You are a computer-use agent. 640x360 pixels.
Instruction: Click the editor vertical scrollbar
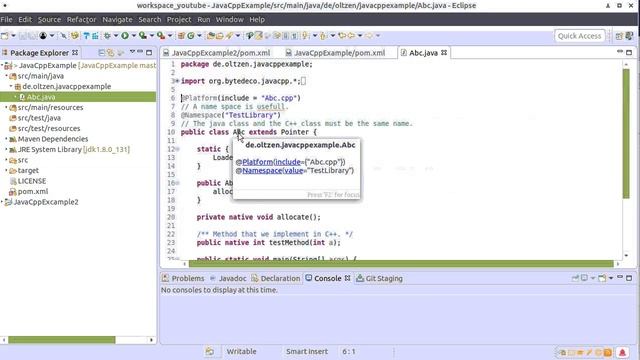click(626, 134)
